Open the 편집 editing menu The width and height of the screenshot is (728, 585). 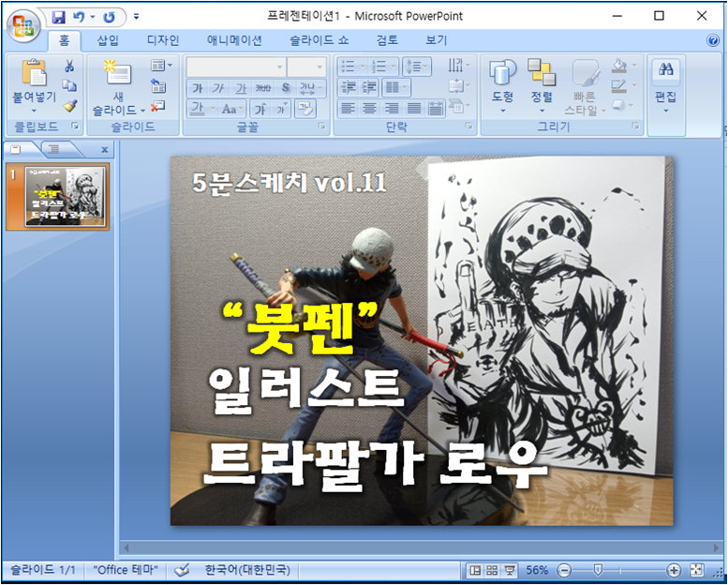point(666,87)
